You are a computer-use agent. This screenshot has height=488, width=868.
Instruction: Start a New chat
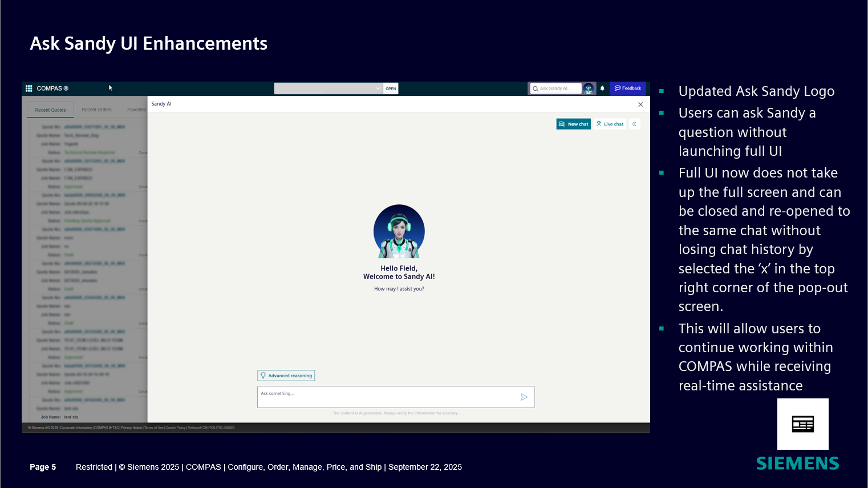574,124
